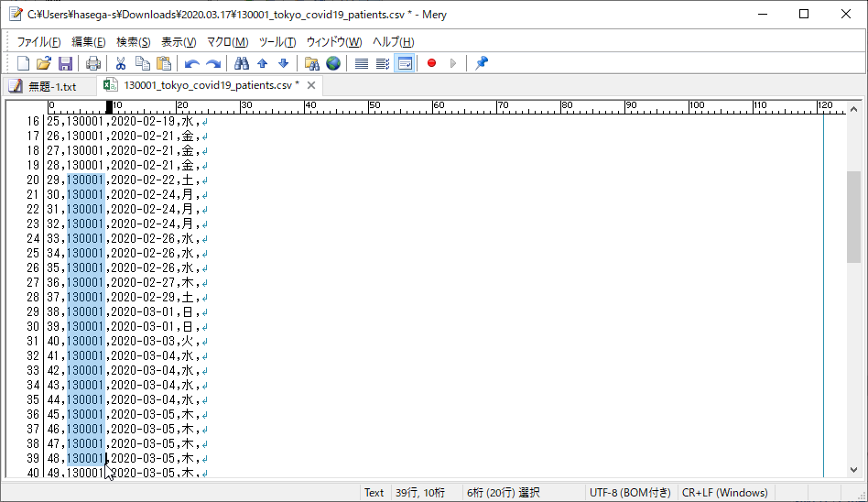The image size is (868, 502).
Task: Click the date 2020-03-03 on line 31
Action: tap(143, 342)
